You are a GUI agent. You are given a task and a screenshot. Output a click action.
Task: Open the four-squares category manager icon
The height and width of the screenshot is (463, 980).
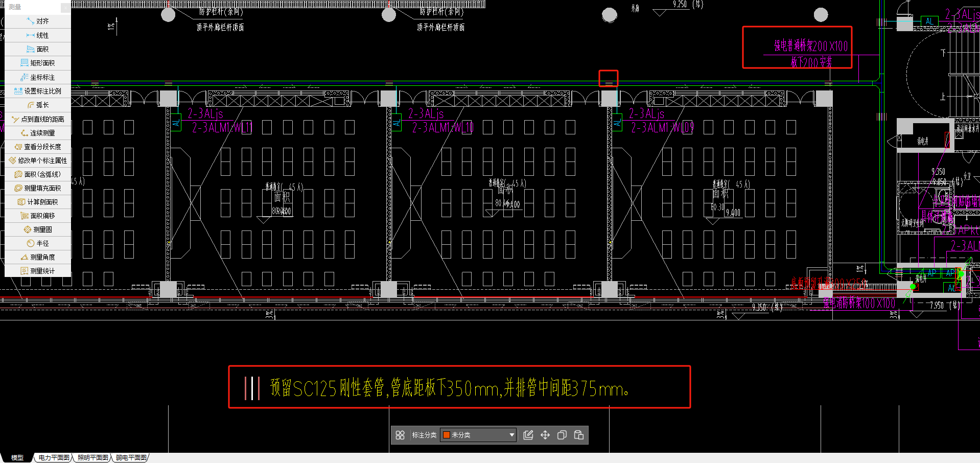(400, 435)
